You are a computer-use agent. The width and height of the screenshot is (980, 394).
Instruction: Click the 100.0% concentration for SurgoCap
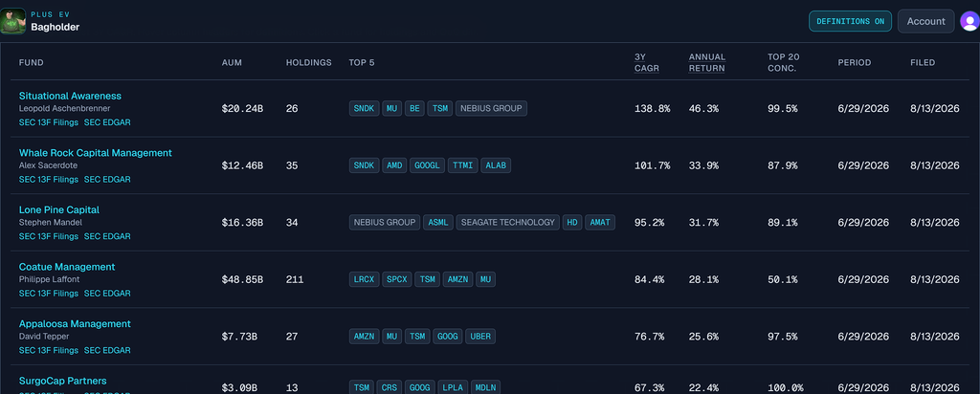pyautogui.click(x=785, y=387)
